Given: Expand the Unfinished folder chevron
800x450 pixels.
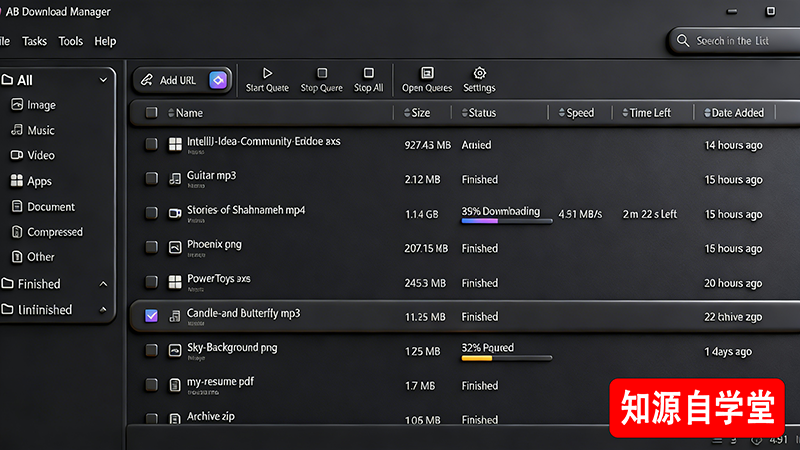Looking at the screenshot, I should click(103, 310).
